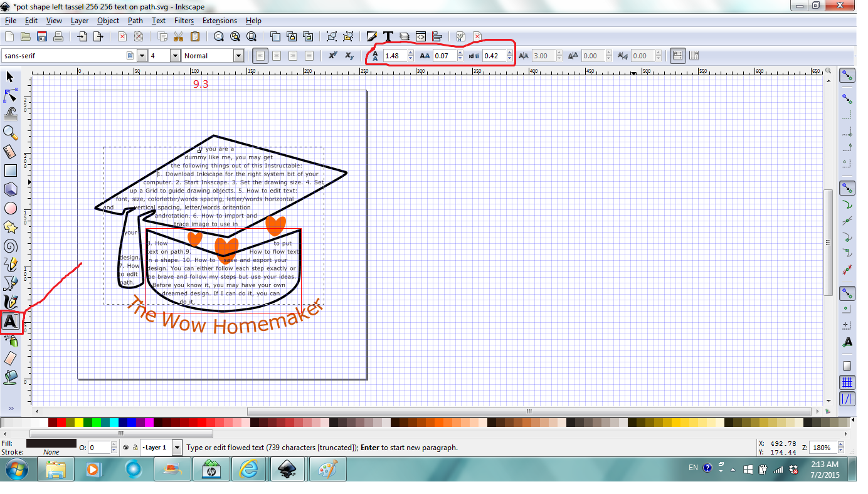
Task: Click the New document icon
Action: coord(9,36)
